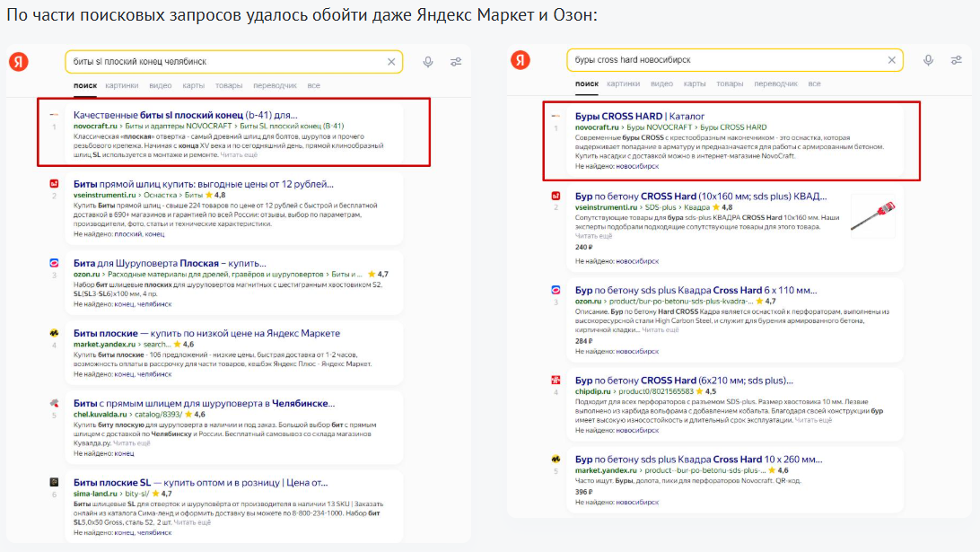Click market favicon beside 'Cross Hard 10 x 260'
The height and width of the screenshot is (552, 980).
[556, 459]
